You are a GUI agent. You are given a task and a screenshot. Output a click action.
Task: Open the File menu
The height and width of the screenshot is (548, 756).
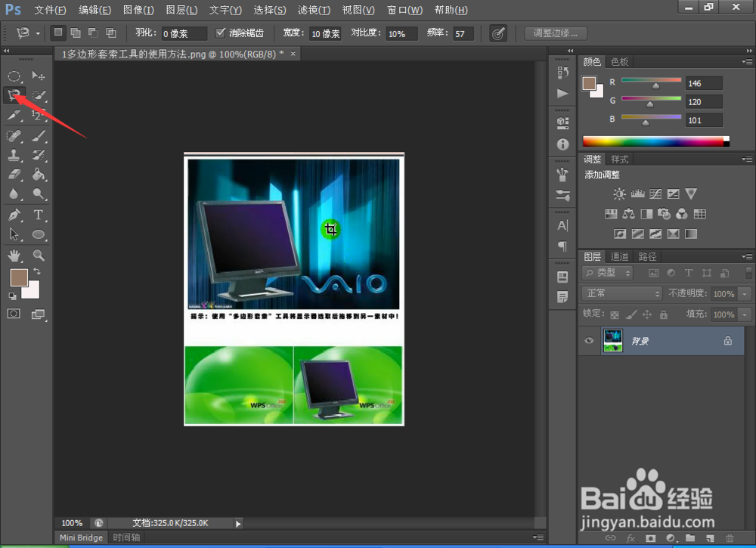(x=50, y=10)
